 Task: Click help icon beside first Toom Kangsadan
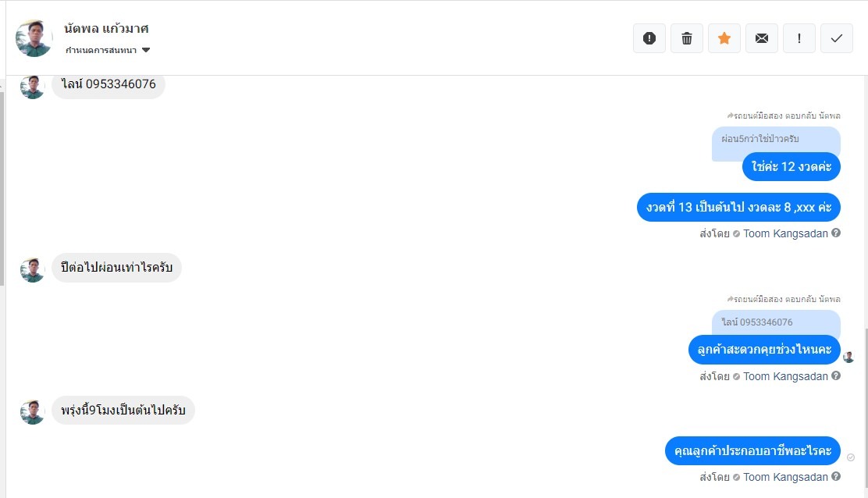pyautogui.click(x=836, y=233)
